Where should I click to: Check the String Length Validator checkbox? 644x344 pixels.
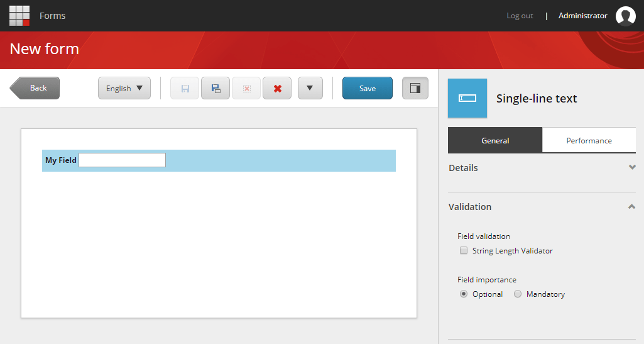(464, 250)
